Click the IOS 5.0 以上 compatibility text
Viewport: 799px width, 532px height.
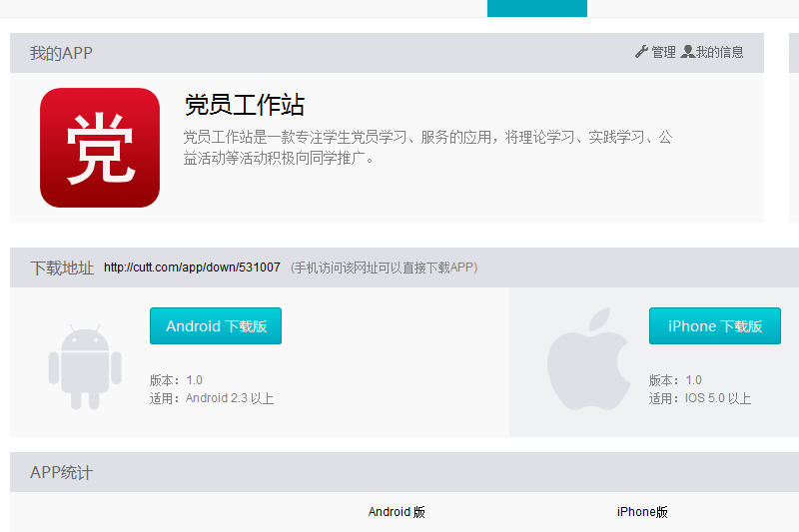pyautogui.click(x=700, y=398)
